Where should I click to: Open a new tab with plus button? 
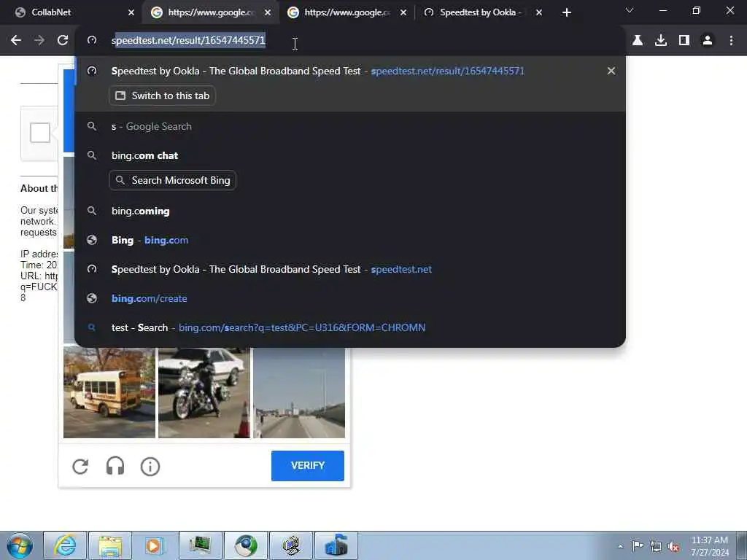coord(566,12)
